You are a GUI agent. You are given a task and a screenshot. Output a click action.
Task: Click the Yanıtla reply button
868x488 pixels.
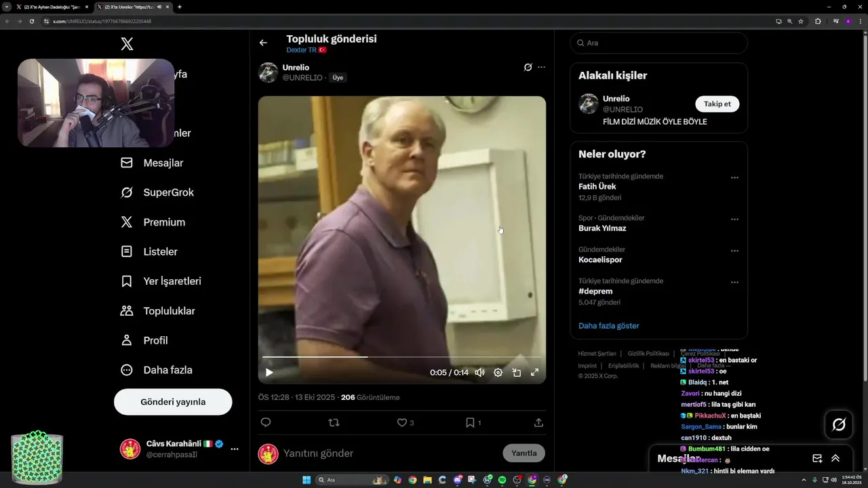[524, 453]
